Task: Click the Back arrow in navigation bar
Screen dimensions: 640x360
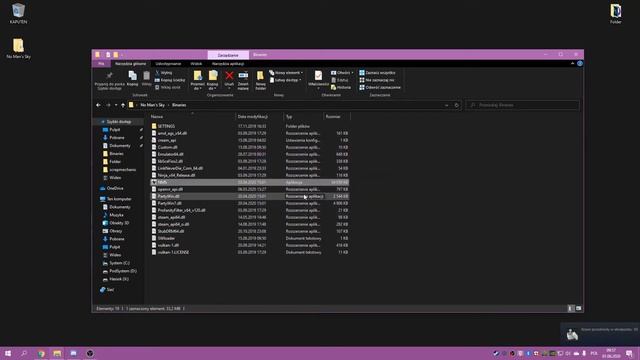Action: [x=98, y=105]
